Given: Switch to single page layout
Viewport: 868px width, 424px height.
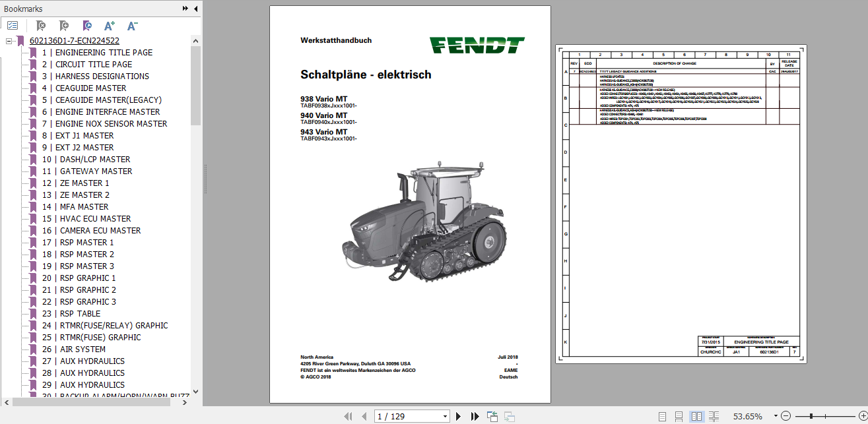Looking at the screenshot, I should coord(663,416).
